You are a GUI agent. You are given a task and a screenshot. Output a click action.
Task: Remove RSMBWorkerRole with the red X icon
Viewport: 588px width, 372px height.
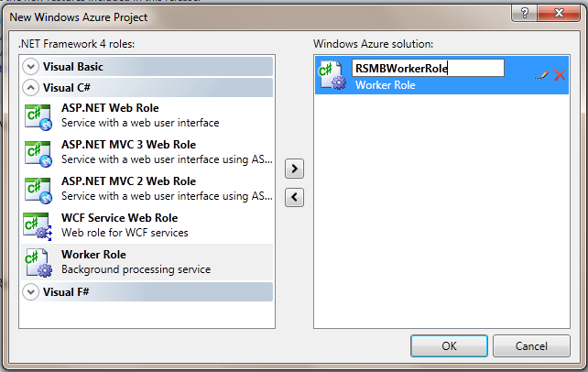[x=560, y=75]
